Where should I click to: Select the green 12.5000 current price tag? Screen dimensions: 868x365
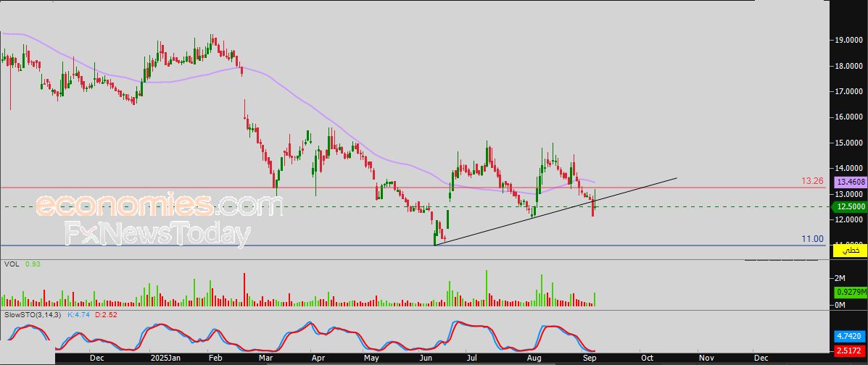(848, 207)
